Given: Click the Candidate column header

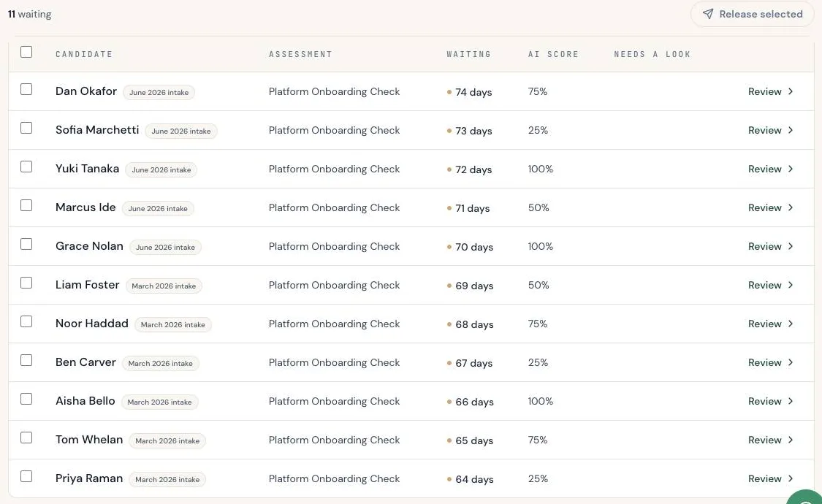Looking at the screenshot, I should pyautogui.click(x=84, y=54).
